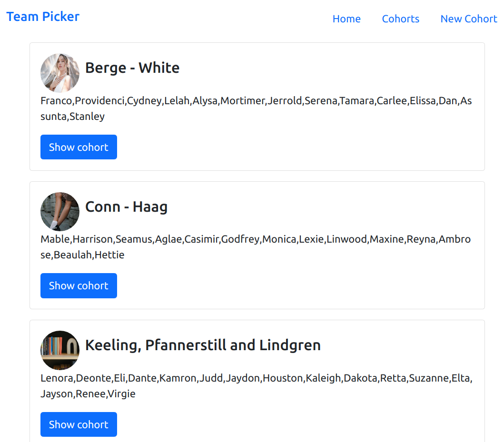The height and width of the screenshot is (442, 504).
Task: Click the Conn - Haag avatar showing crossed legs
Action: click(59, 211)
